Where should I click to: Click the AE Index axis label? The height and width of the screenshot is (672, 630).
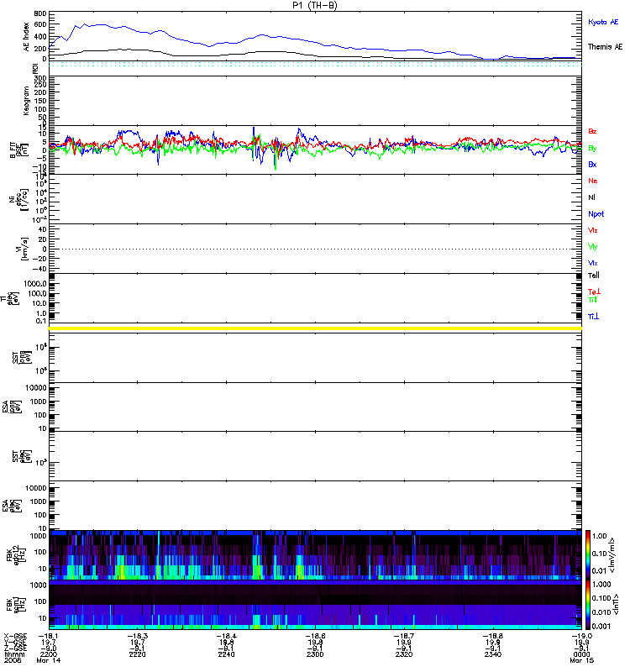point(27,37)
